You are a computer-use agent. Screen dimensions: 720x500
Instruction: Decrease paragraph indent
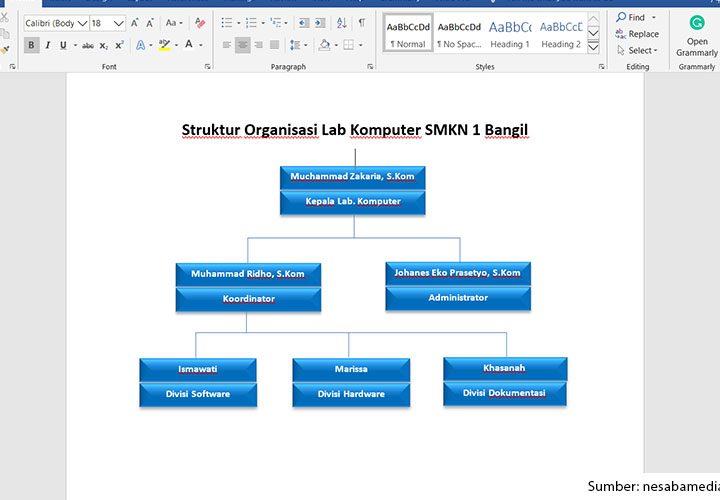[304, 22]
